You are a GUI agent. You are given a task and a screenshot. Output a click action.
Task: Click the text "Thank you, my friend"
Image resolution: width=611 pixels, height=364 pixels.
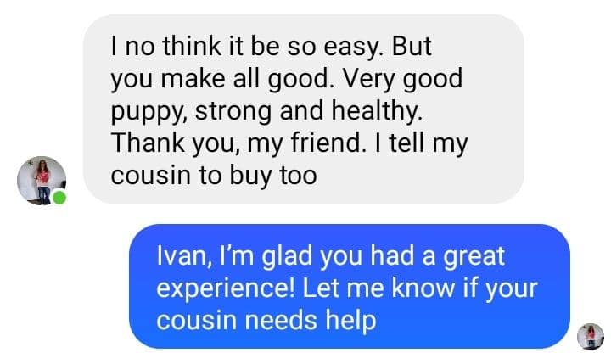click(237, 143)
